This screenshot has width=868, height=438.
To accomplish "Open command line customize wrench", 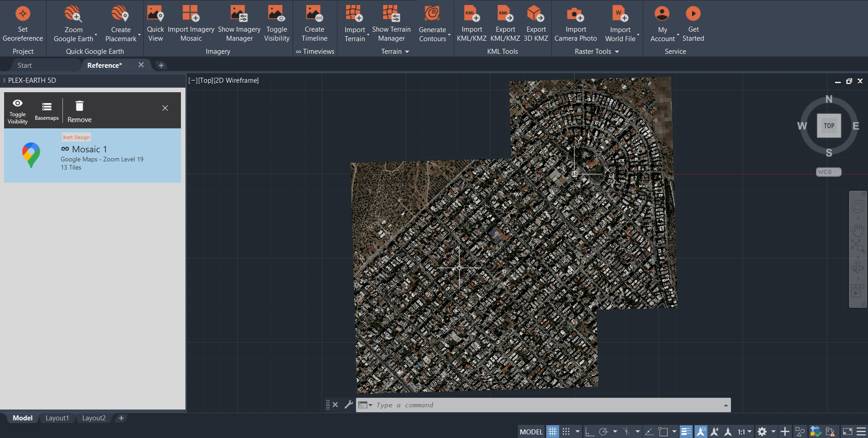I will point(348,405).
